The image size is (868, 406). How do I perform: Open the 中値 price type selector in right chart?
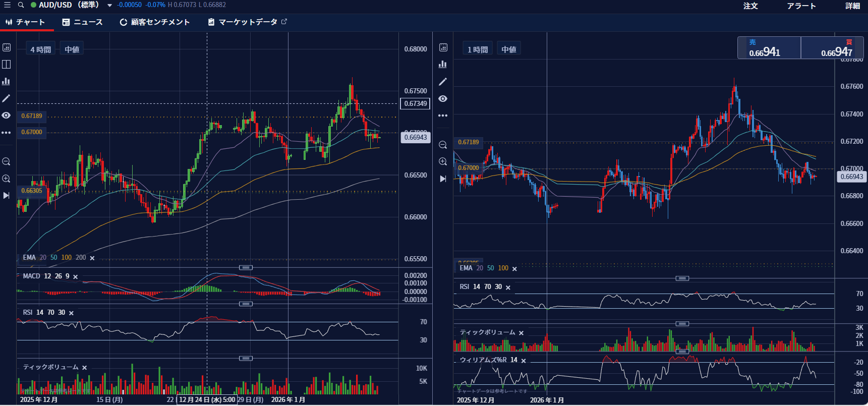pyautogui.click(x=509, y=49)
